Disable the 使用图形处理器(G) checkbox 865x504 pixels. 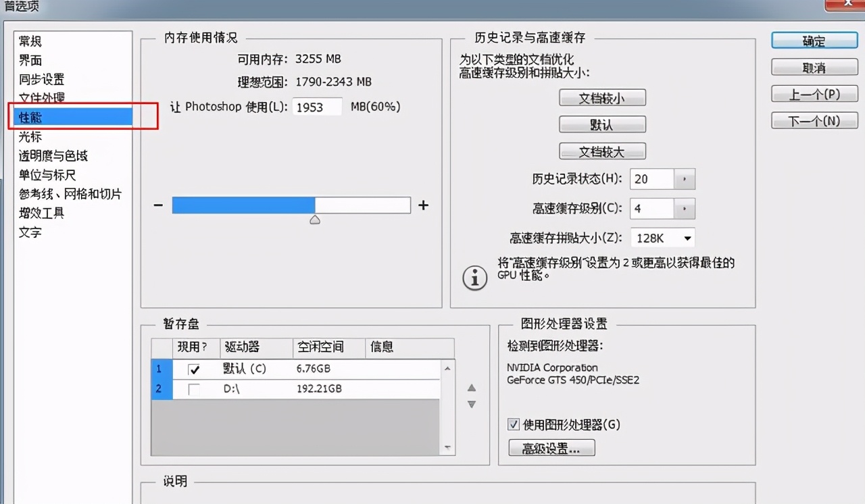[512, 424]
